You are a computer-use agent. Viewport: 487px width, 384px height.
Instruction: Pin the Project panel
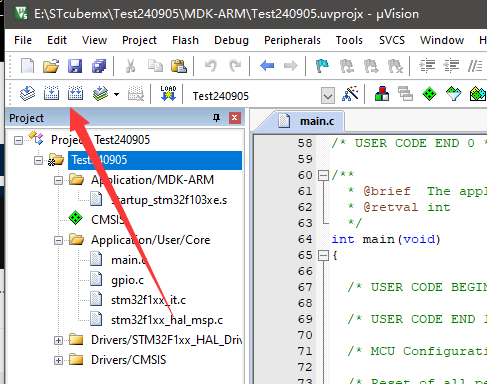pos(217,118)
